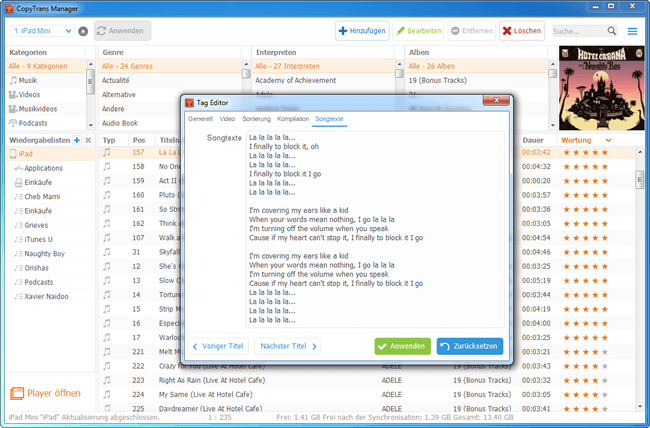Add a new playlist with plus icon
Image resolution: width=650 pixels, height=428 pixels.
pyautogui.click(x=77, y=140)
